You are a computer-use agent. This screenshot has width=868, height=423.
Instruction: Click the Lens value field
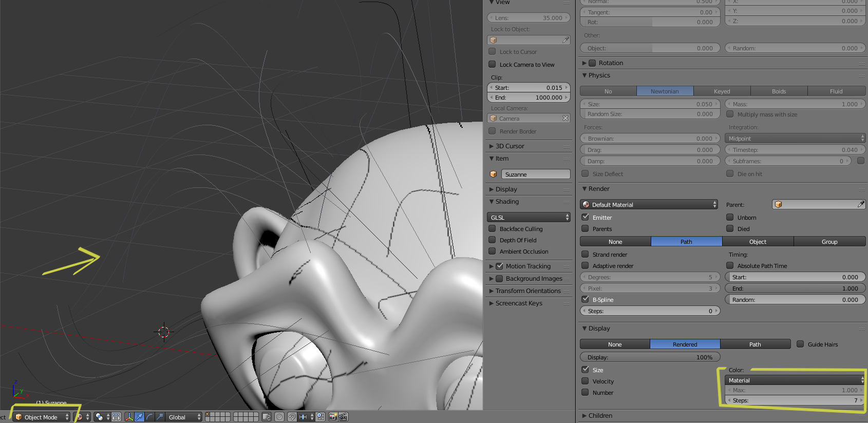pos(529,18)
